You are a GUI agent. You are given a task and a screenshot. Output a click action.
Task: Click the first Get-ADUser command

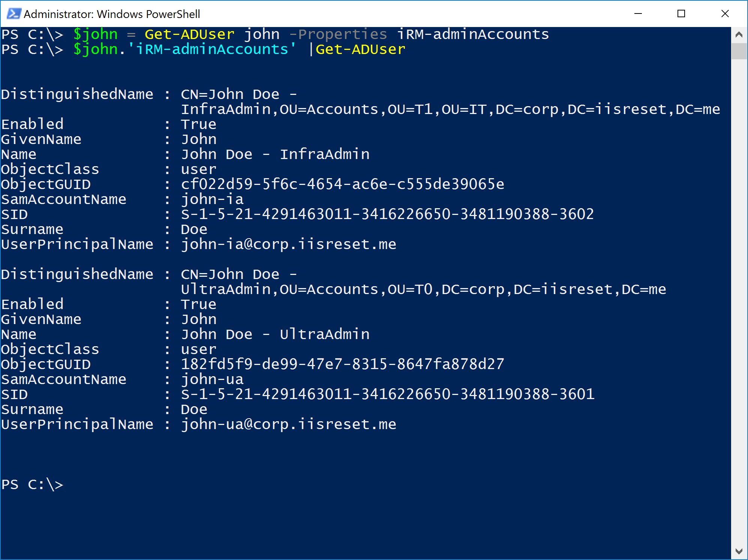click(x=190, y=35)
